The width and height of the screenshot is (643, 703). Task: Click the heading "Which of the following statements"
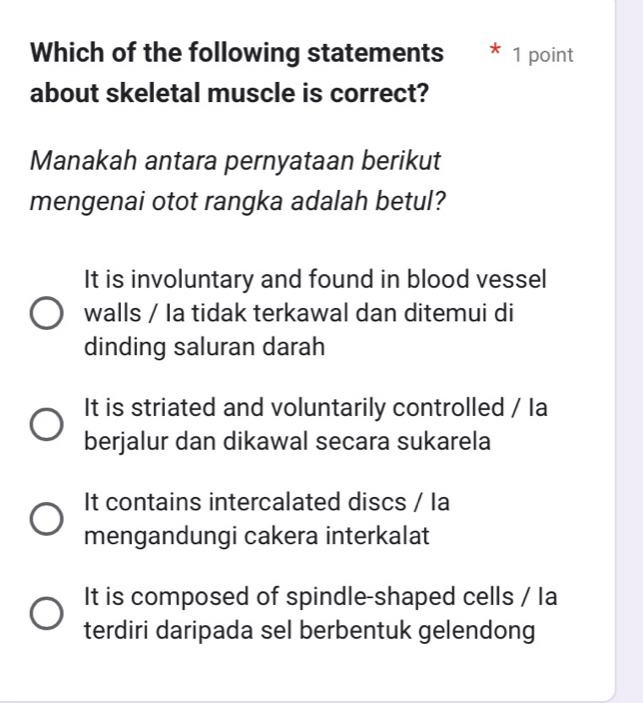point(239,53)
